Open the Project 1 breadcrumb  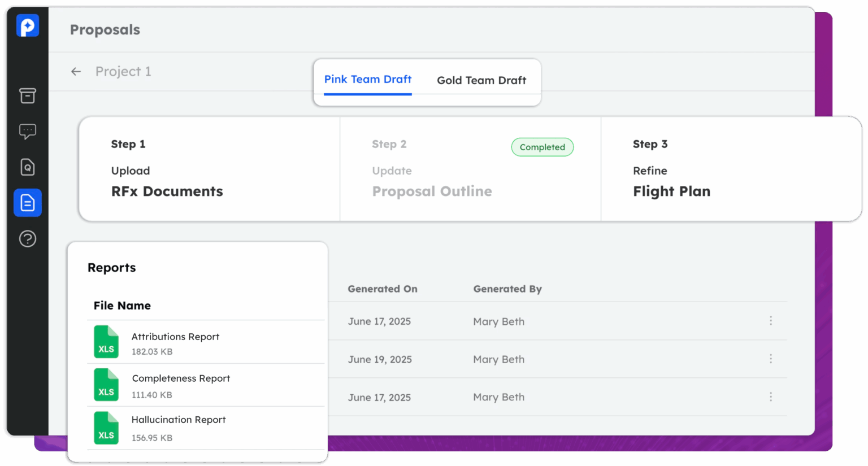123,71
